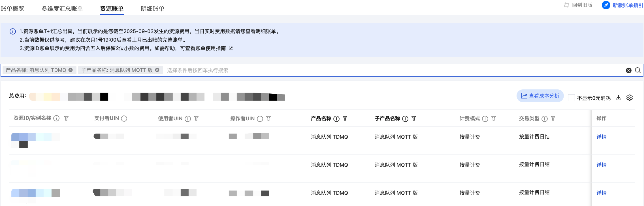Click the info icon beside 计费模式 column
Image resolution: width=644 pixels, height=206 pixels.
click(485, 119)
